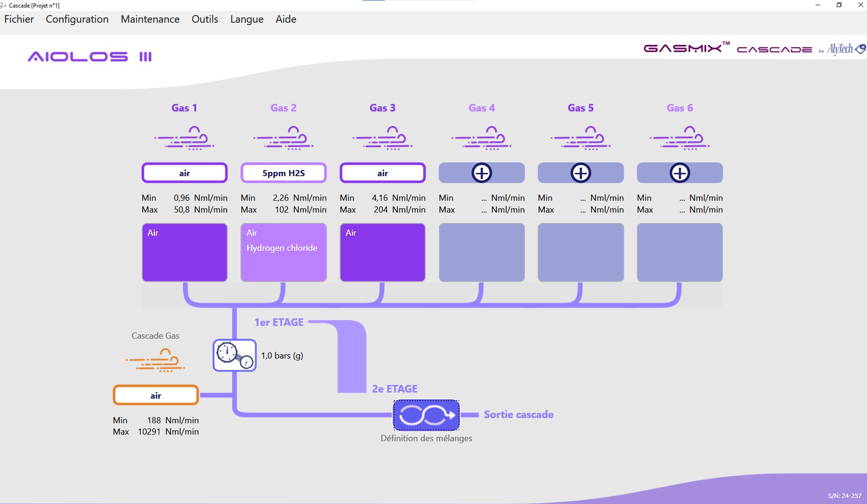Click the Sortie cascade output label

tap(518, 414)
